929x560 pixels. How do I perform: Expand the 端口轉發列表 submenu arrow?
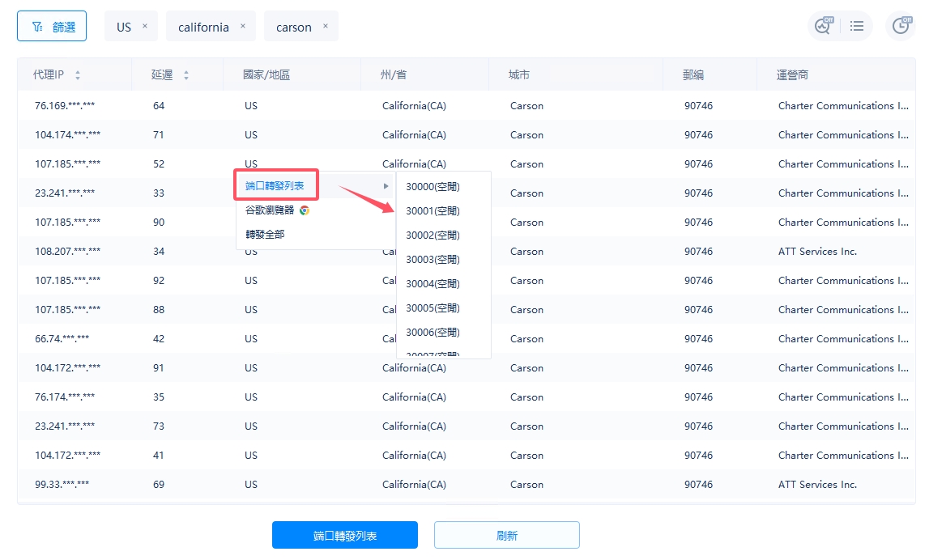tap(386, 186)
